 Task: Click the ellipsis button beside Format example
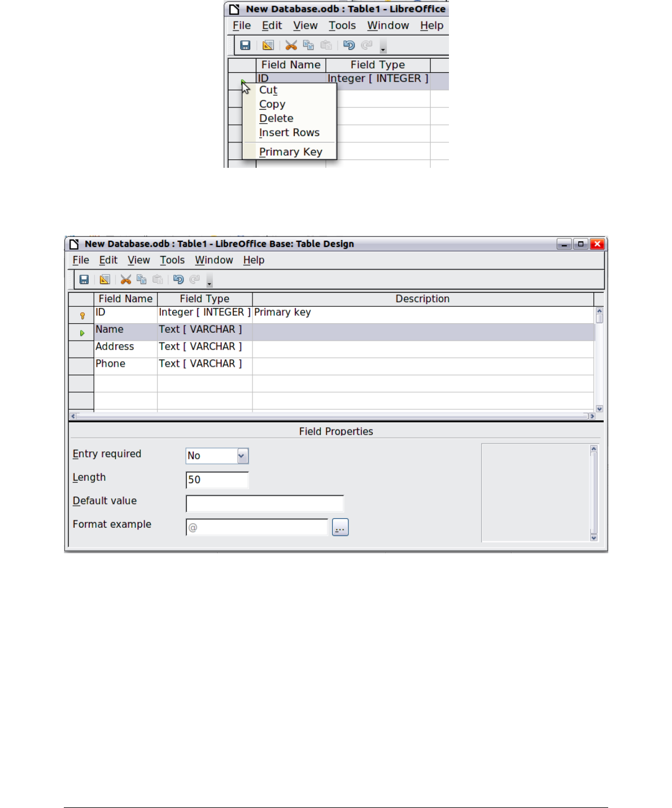pyautogui.click(x=341, y=527)
